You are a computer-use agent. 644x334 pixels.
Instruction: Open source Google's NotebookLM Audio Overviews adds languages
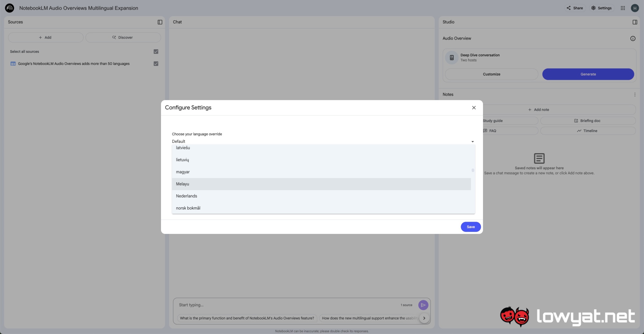point(74,64)
